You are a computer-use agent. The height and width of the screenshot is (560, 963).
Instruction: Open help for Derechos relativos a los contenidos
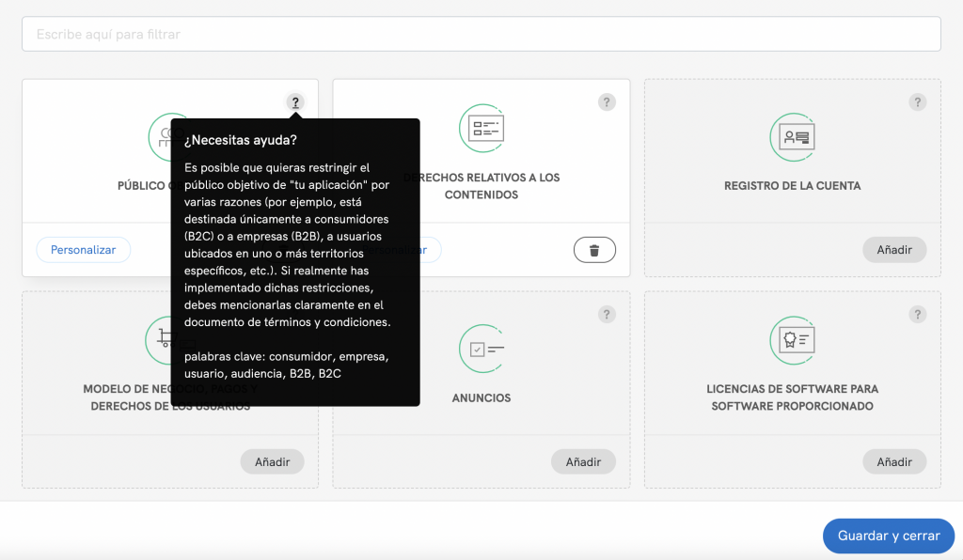click(x=607, y=102)
